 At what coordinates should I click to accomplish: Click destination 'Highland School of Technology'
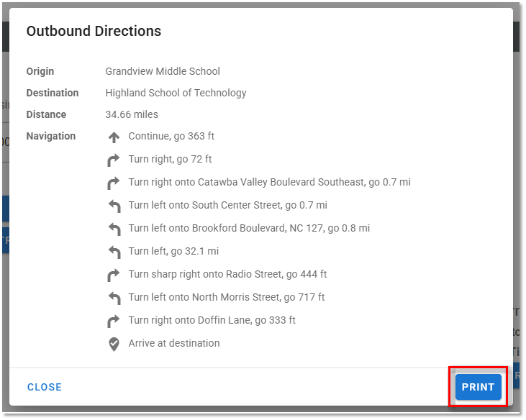[x=176, y=93]
